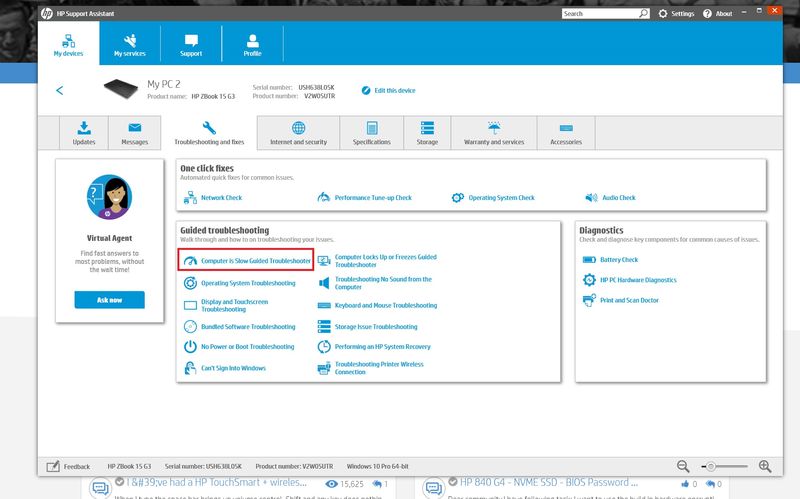Open Can't Sign Into Windows
The width and height of the screenshot is (800, 499).
(233, 368)
